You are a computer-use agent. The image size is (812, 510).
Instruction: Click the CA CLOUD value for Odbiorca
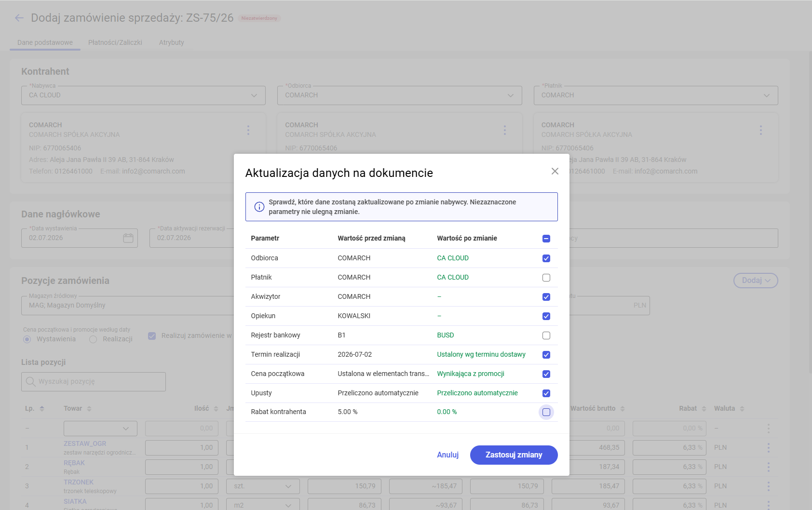tap(453, 258)
